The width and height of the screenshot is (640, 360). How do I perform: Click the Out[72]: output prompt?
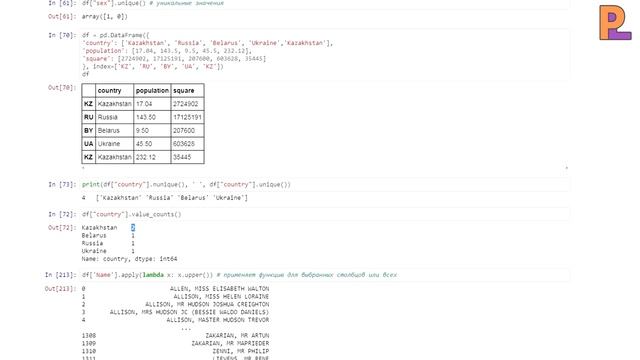click(62, 228)
